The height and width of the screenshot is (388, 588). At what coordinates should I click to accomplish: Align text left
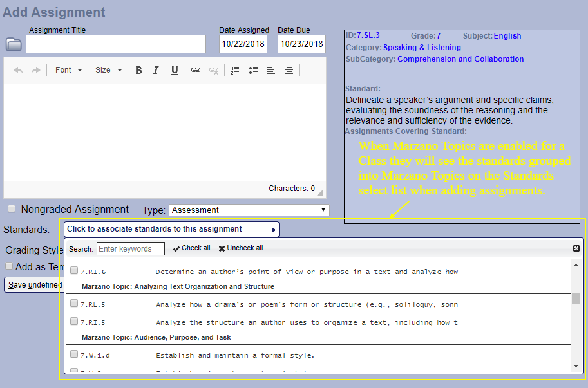point(271,70)
